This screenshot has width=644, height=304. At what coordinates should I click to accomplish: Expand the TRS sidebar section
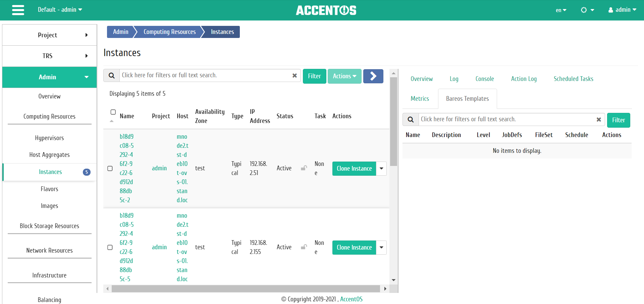pyautogui.click(x=50, y=56)
